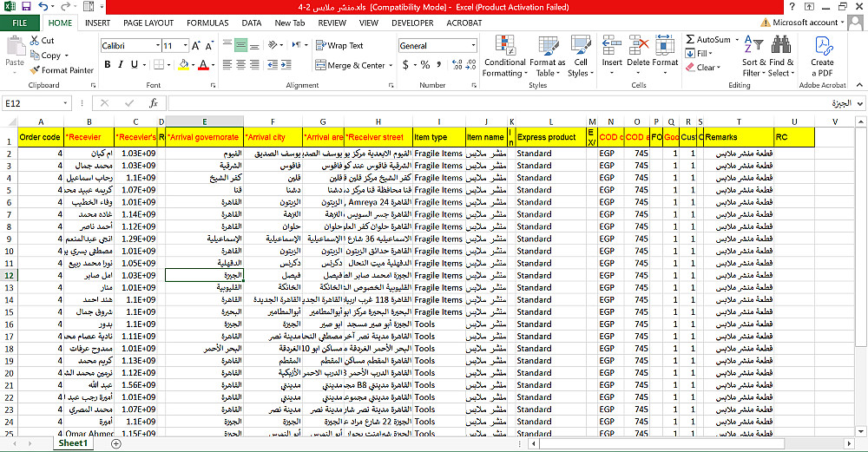This screenshot has width=868, height=452.
Task: Switch to the DATA tab
Action: 252,23
